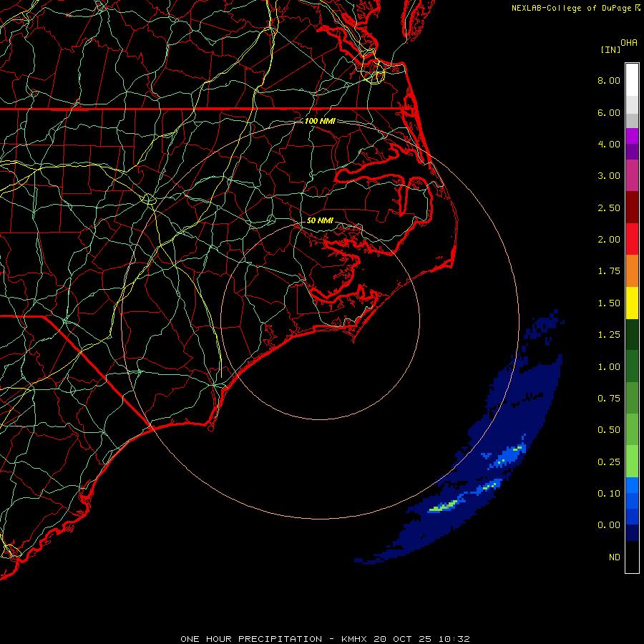The image size is (644, 644).
Task: Click the 0.10 legend value
Action: point(609,494)
